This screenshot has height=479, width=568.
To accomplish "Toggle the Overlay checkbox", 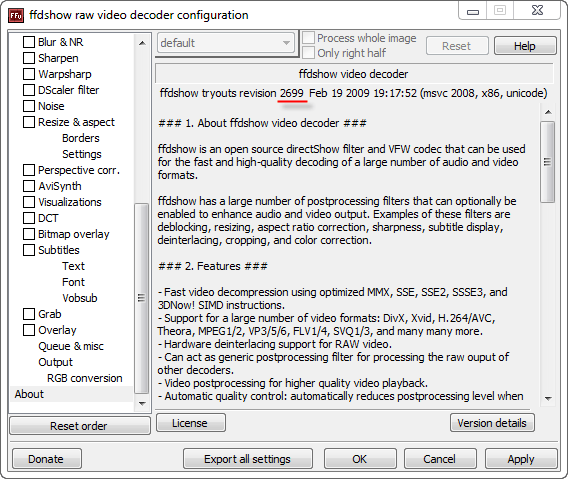I will click(29, 330).
